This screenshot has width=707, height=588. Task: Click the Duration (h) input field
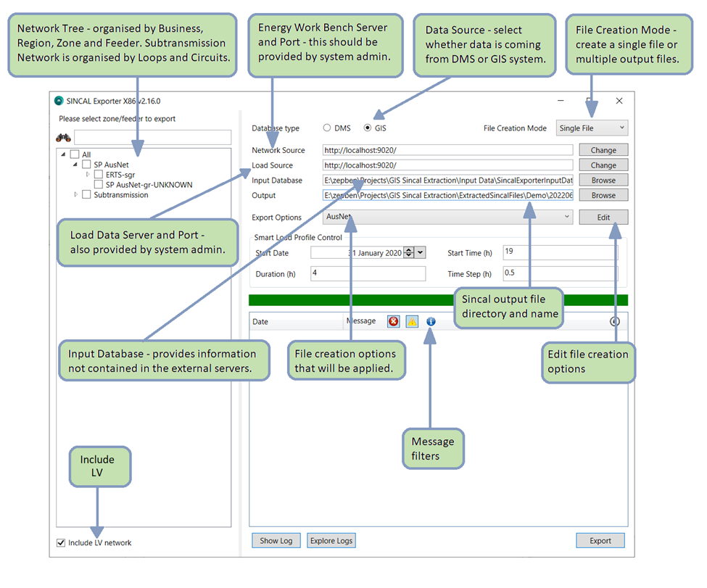[368, 274]
